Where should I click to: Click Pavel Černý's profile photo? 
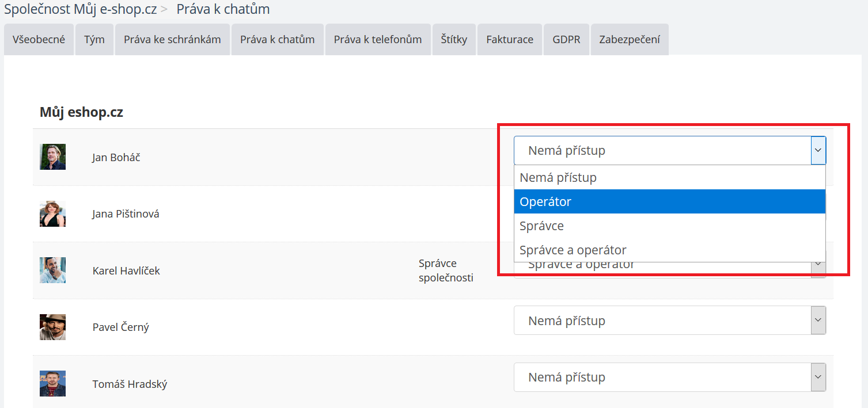(52, 327)
